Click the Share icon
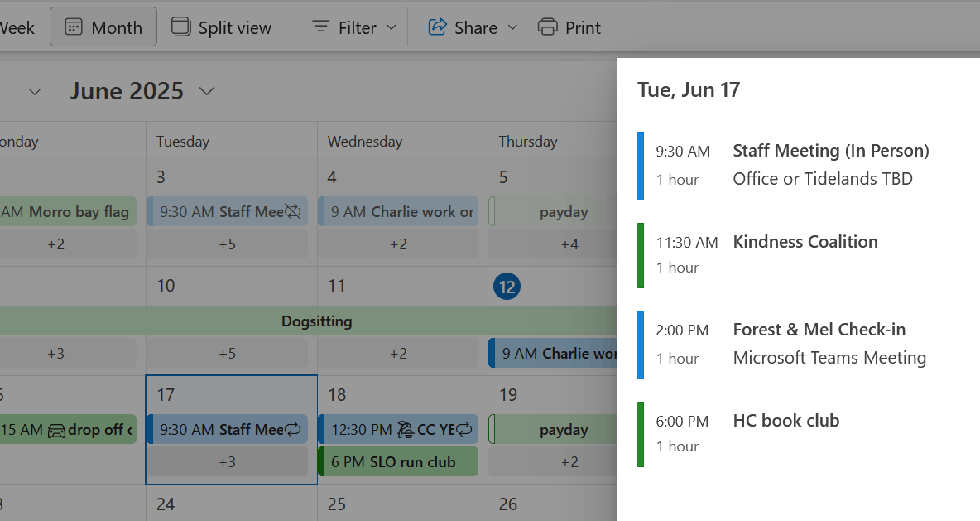The height and width of the screenshot is (521, 980). [437, 27]
